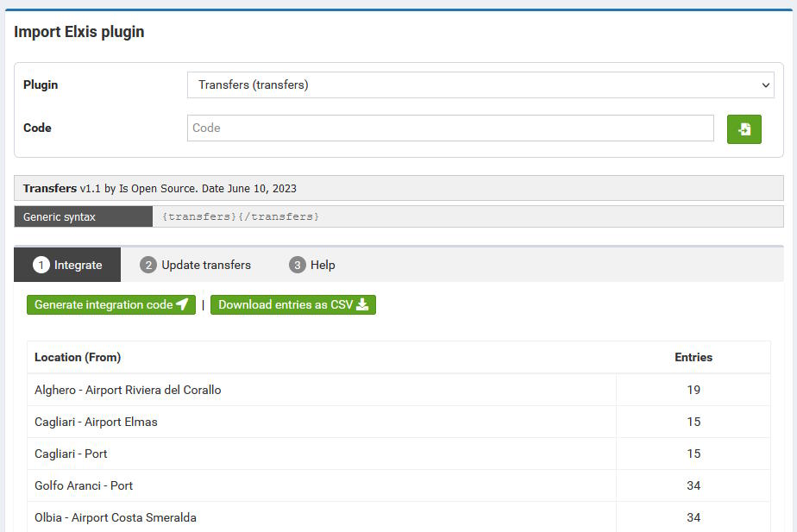
Task: Click entries value 15 for Cagliari - Airport Elmas
Action: click(693, 422)
